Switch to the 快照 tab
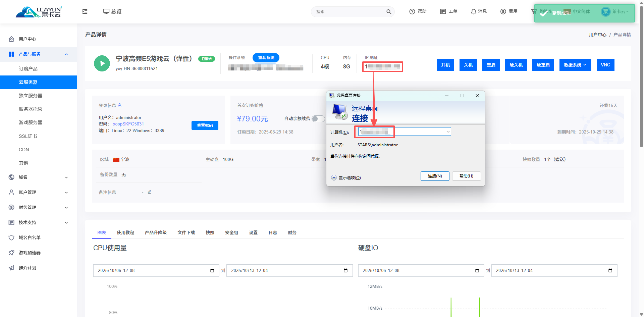The width and height of the screenshot is (644, 317). click(210, 232)
